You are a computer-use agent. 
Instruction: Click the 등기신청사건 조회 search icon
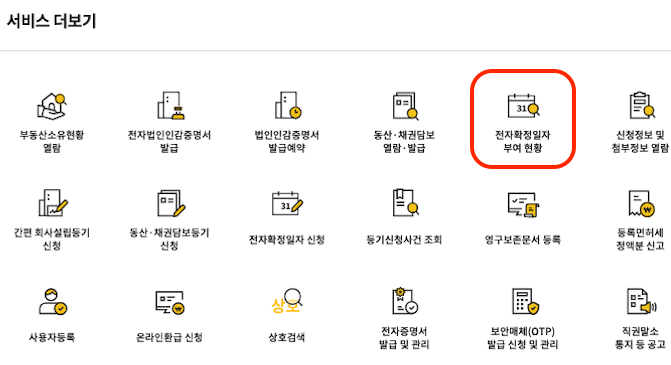pos(405,203)
